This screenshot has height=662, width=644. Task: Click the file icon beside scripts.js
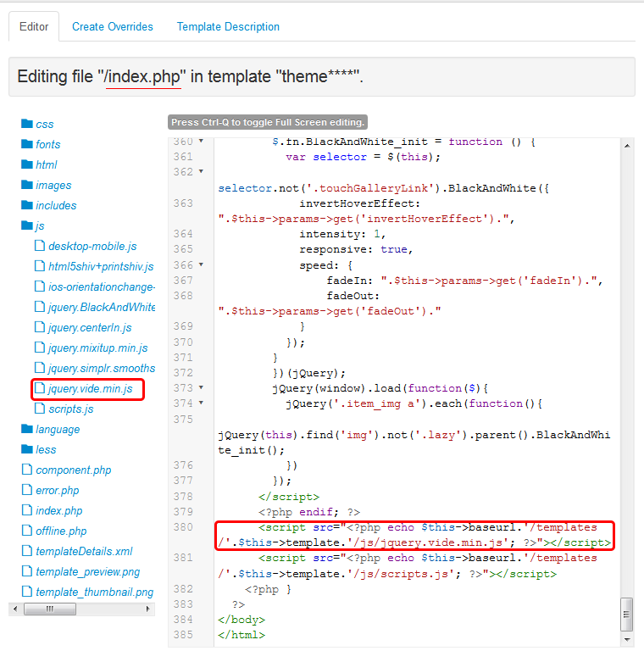point(40,409)
